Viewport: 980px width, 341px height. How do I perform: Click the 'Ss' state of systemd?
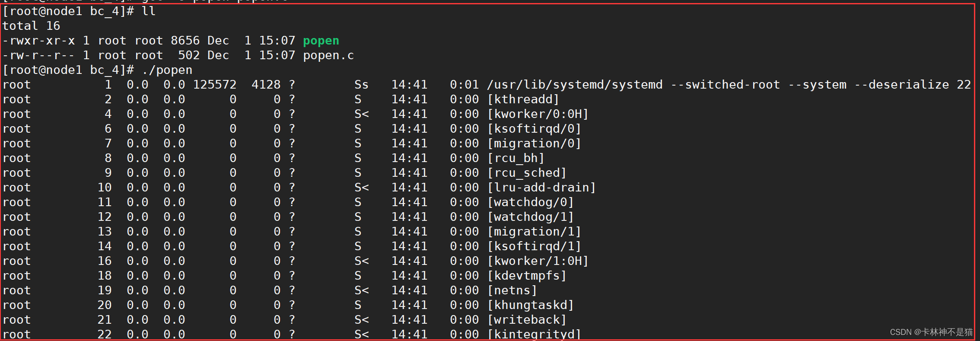pyautogui.click(x=362, y=85)
